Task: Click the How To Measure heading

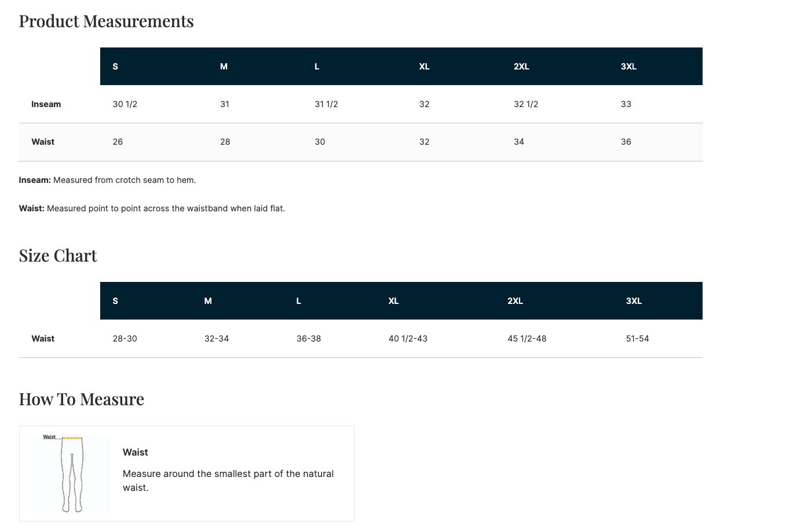Action: (x=82, y=399)
